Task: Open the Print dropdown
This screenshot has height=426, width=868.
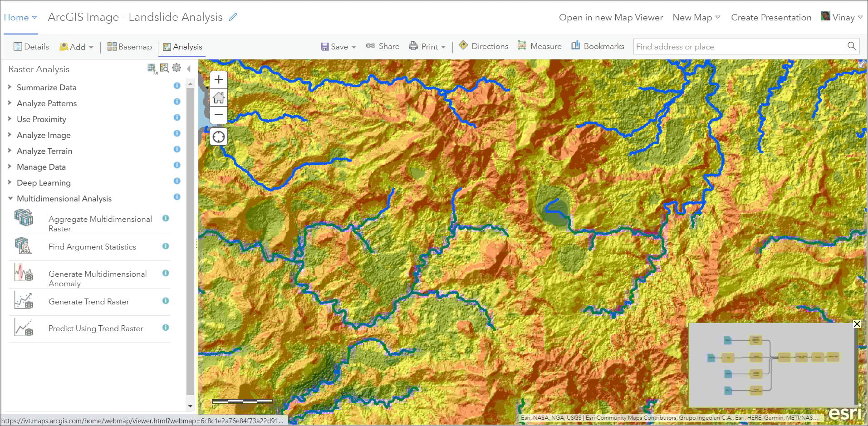Action: [x=427, y=46]
